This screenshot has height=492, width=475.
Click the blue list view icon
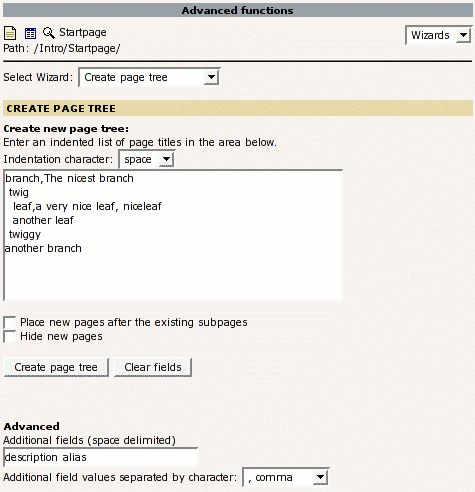point(30,33)
